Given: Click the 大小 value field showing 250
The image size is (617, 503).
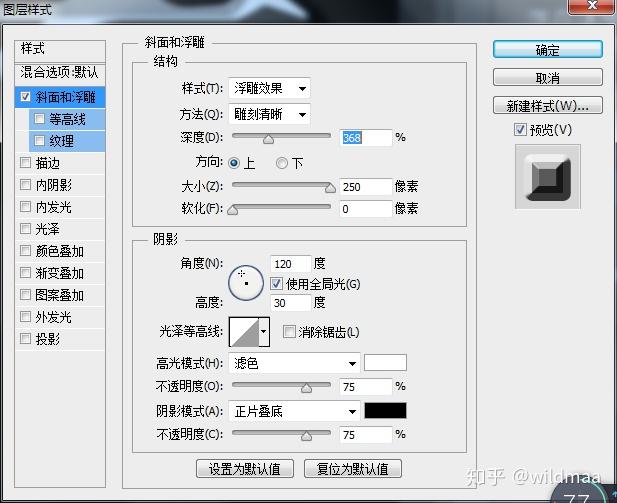Looking at the screenshot, I should click(x=366, y=187).
